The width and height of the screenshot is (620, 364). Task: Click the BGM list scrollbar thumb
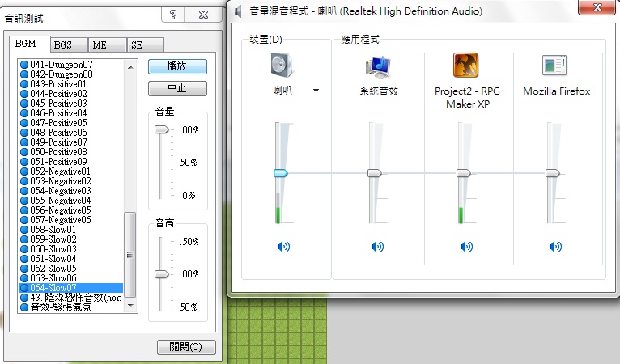(130, 255)
